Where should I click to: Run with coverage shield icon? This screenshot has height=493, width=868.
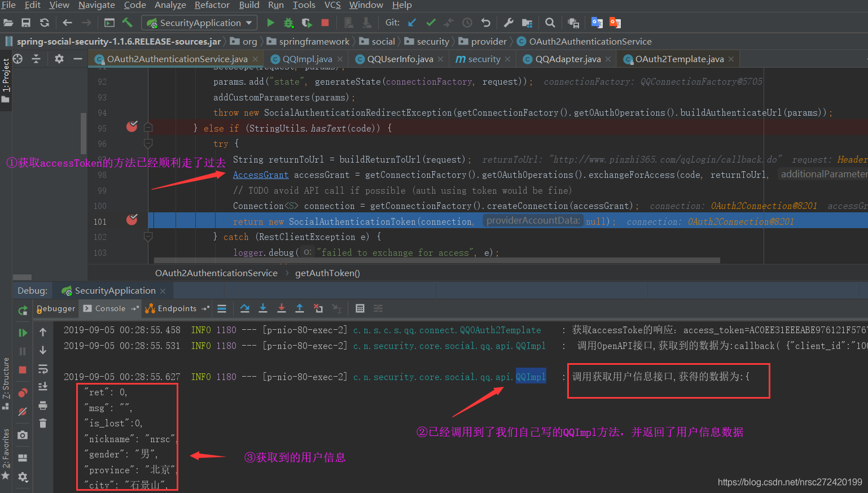306,23
